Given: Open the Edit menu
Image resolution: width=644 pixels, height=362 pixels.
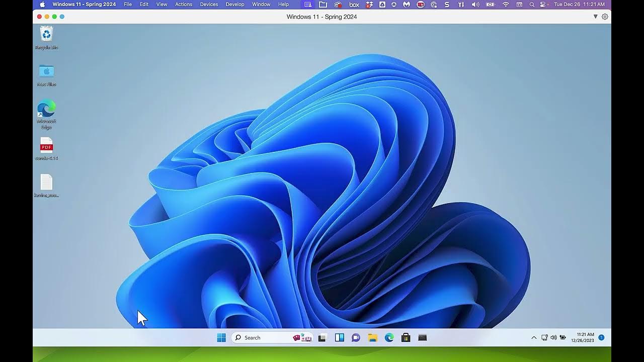Looking at the screenshot, I should pos(144,5).
